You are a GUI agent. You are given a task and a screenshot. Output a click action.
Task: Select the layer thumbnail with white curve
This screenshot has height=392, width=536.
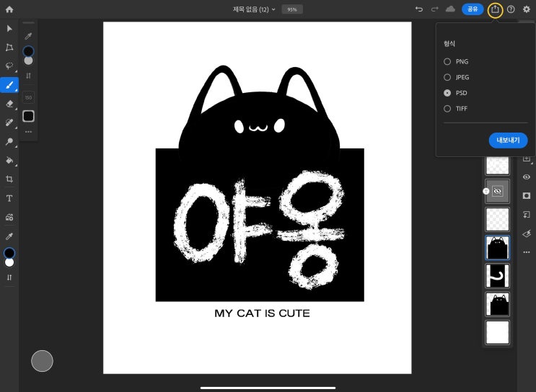coord(497,275)
